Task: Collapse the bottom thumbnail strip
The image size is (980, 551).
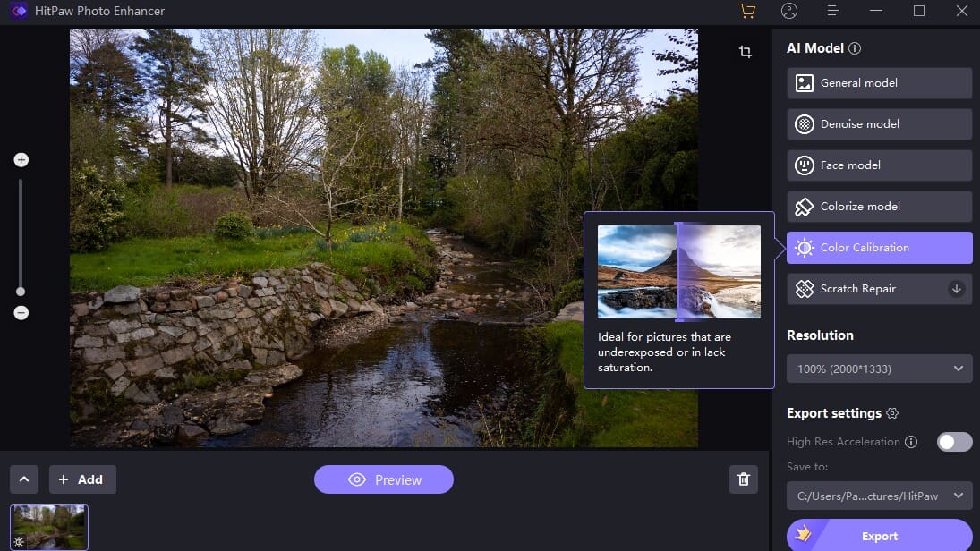Action: pos(24,479)
